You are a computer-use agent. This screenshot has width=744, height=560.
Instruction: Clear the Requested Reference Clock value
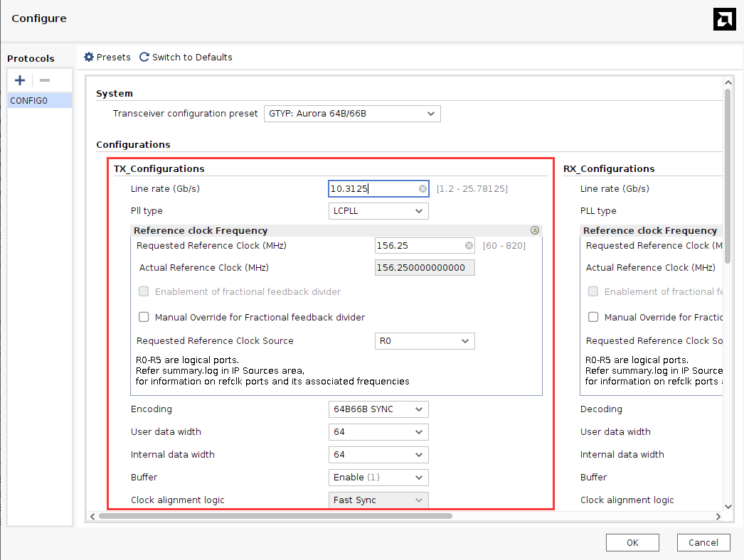(x=469, y=246)
